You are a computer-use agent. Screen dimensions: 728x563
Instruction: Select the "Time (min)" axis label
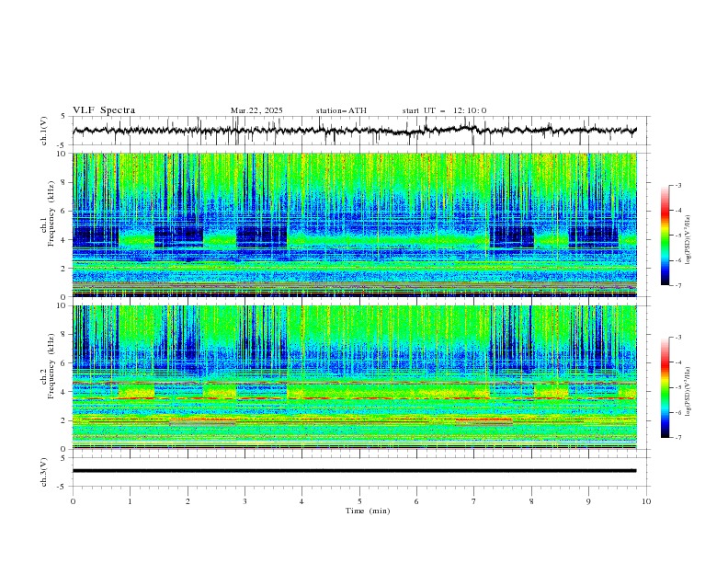(368, 511)
